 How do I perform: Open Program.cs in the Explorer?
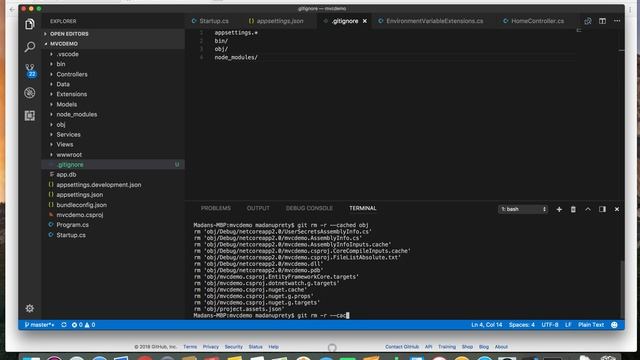coord(72,225)
